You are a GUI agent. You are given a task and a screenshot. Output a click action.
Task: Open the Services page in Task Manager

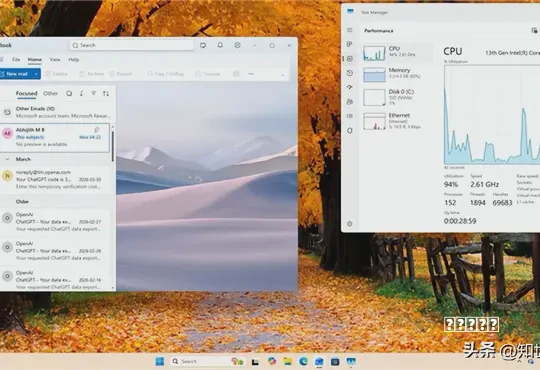click(350, 131)
